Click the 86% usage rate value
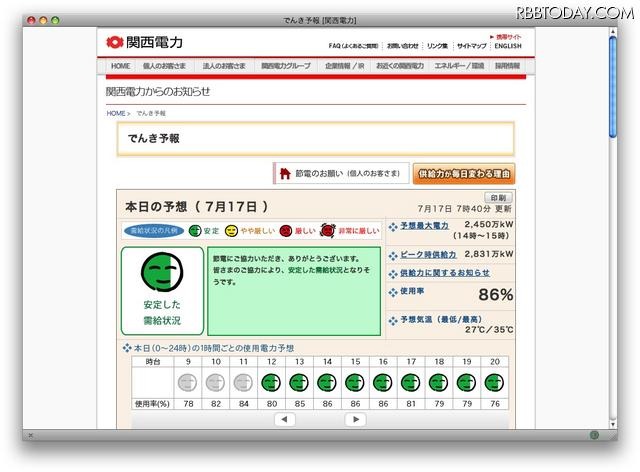Viewport: 640px width, 472px height. click(x=496, y=294)
